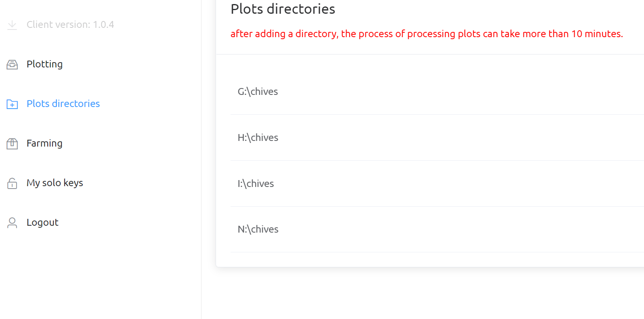
Task: Open the Plotting menu item
Action: coord(44,64)
